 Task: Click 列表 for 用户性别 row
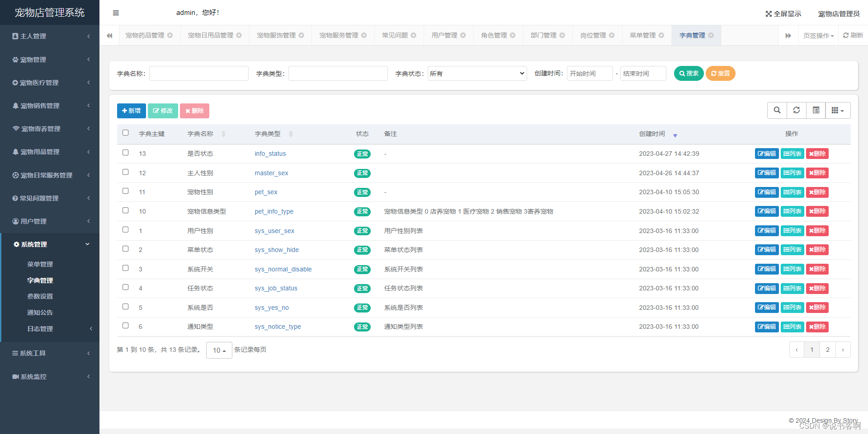793,231
